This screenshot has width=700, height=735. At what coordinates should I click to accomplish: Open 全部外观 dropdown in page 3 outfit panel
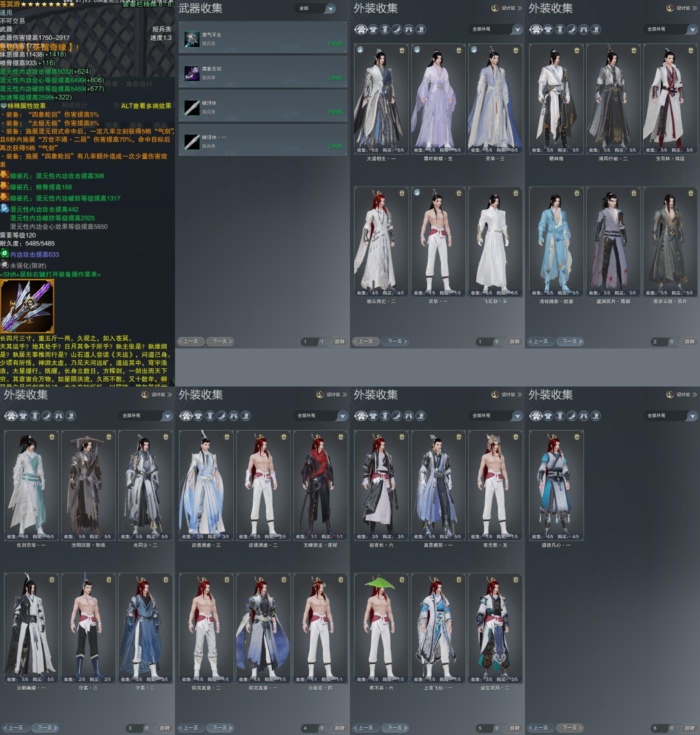pyautogui.click(x=146, y=416)
